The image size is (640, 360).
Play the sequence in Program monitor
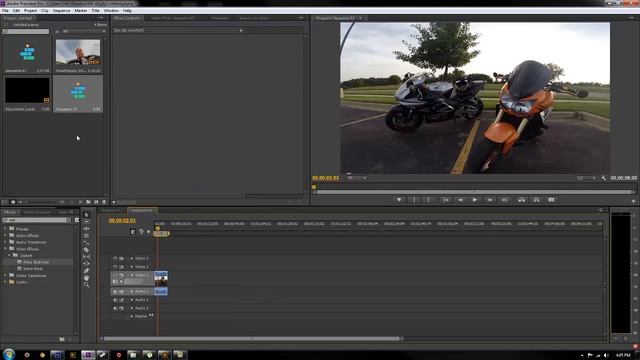coord(475,200)
